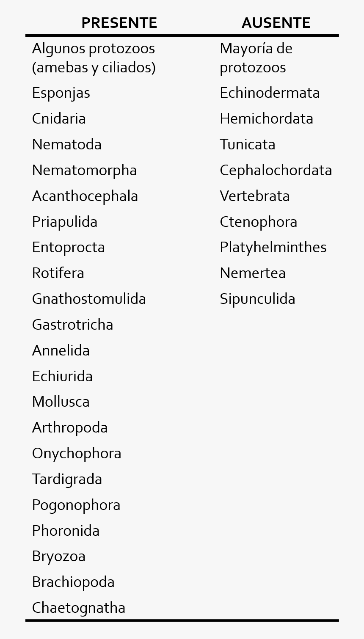Click the AUSENTE column header

tap(276, 23)
